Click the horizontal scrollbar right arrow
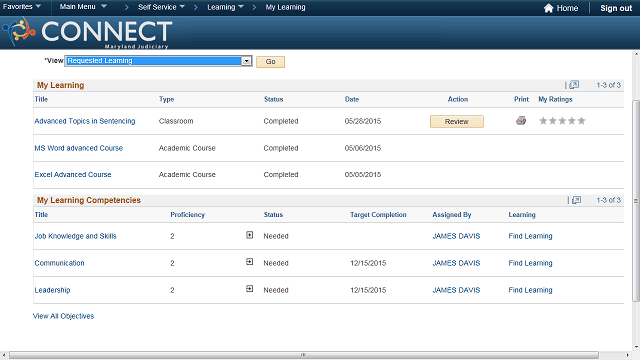The image size is (640, 360). coord(628,355)
